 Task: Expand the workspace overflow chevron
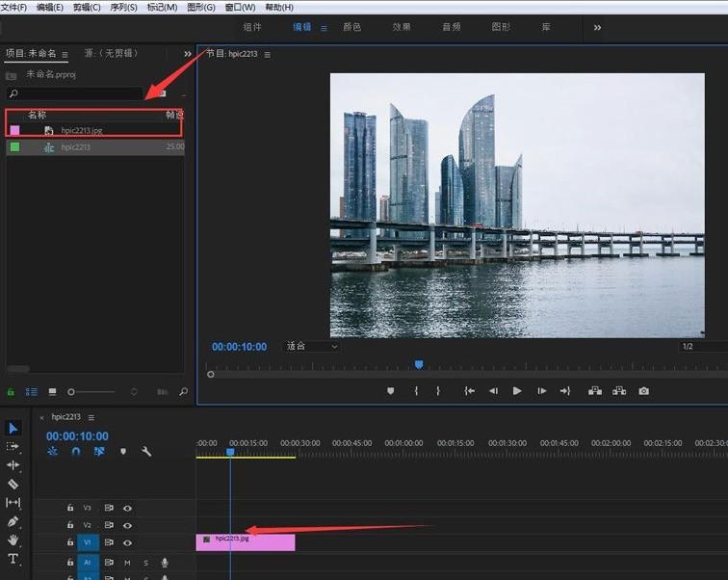pyautogui.click(x=597, y=28)
